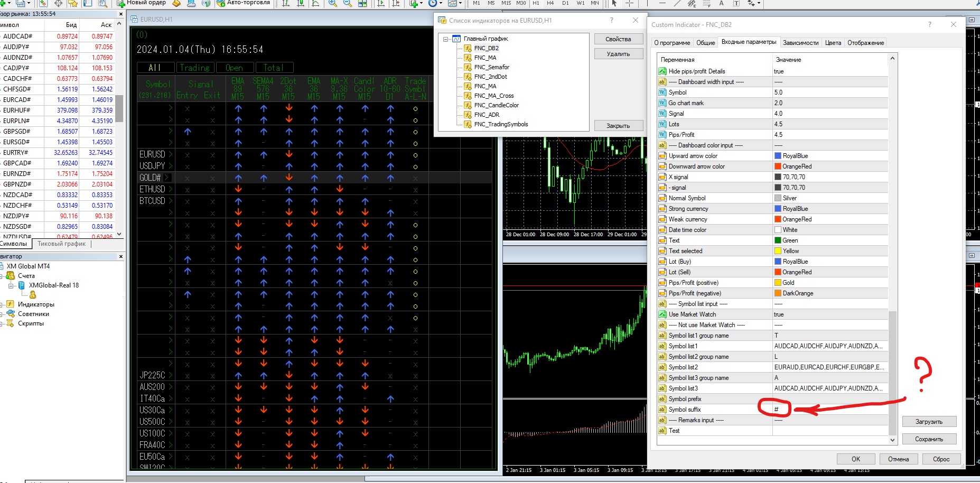Open the Цвета tab
Viewport: 980px width, 483px height.
pos(833,43)
